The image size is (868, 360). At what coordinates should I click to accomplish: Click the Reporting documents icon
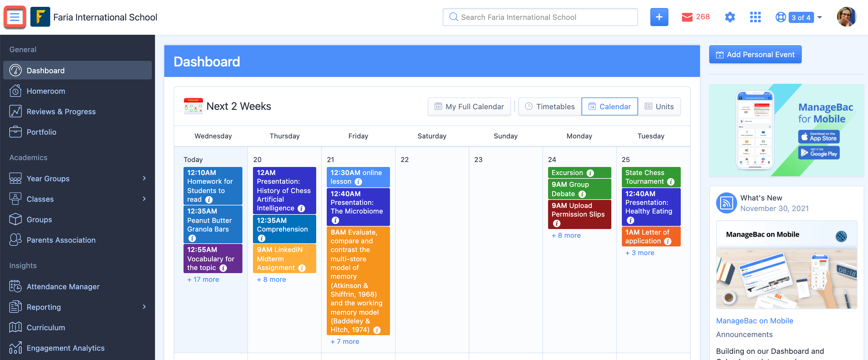click(15, 307)
